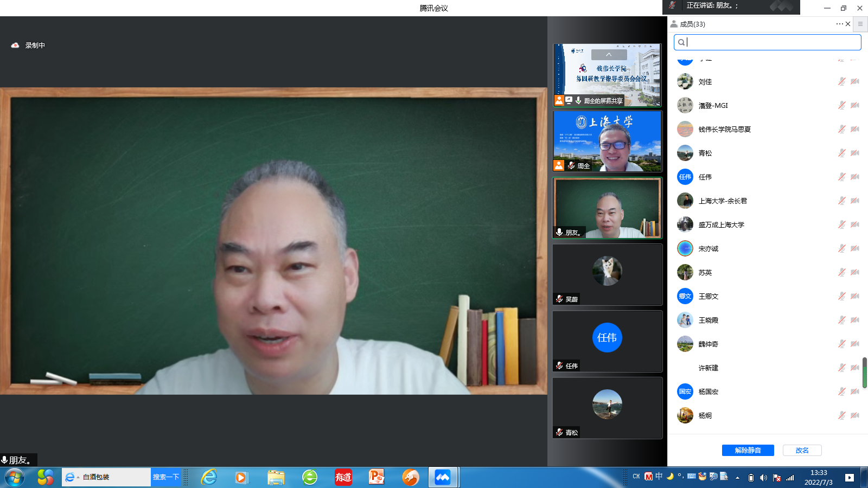
Task: Open PowerPoint from the taskbar
Action: 376,477
